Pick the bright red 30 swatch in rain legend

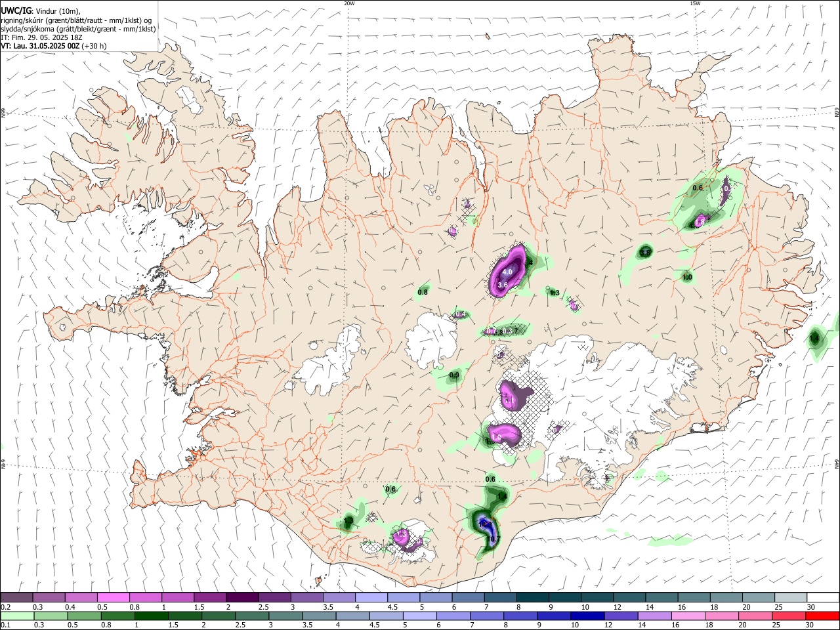[822, 616]
